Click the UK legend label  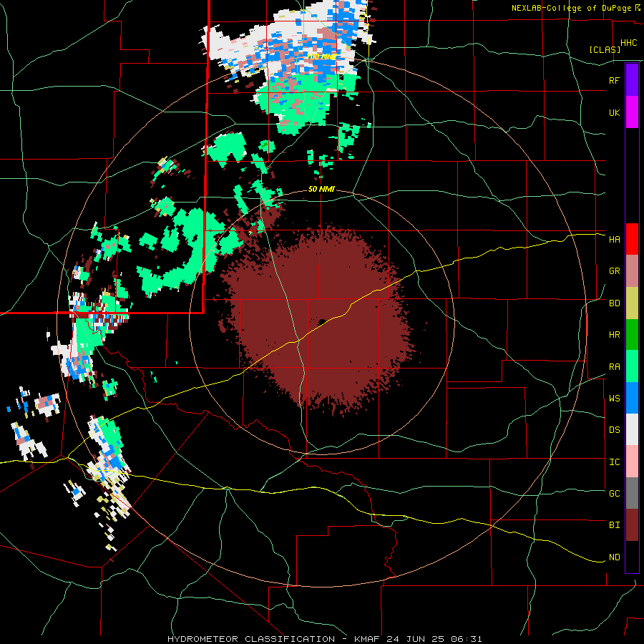(x=614, y=112)
